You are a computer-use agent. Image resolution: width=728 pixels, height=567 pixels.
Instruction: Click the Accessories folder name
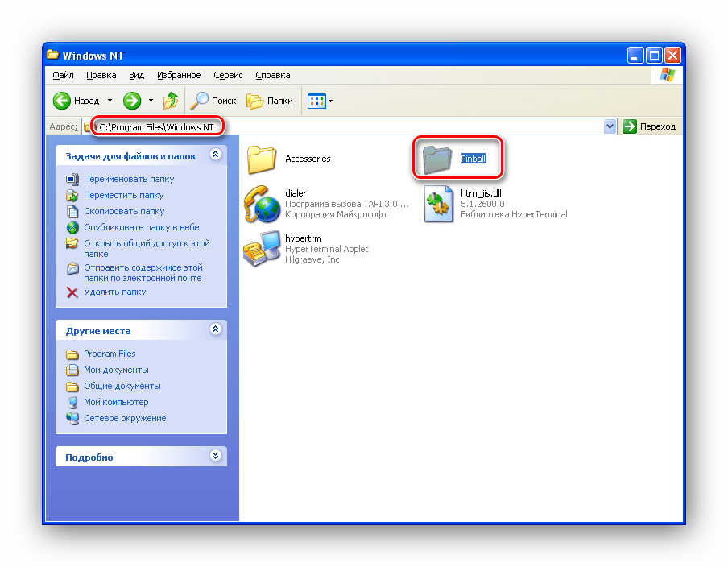point(308,159)
